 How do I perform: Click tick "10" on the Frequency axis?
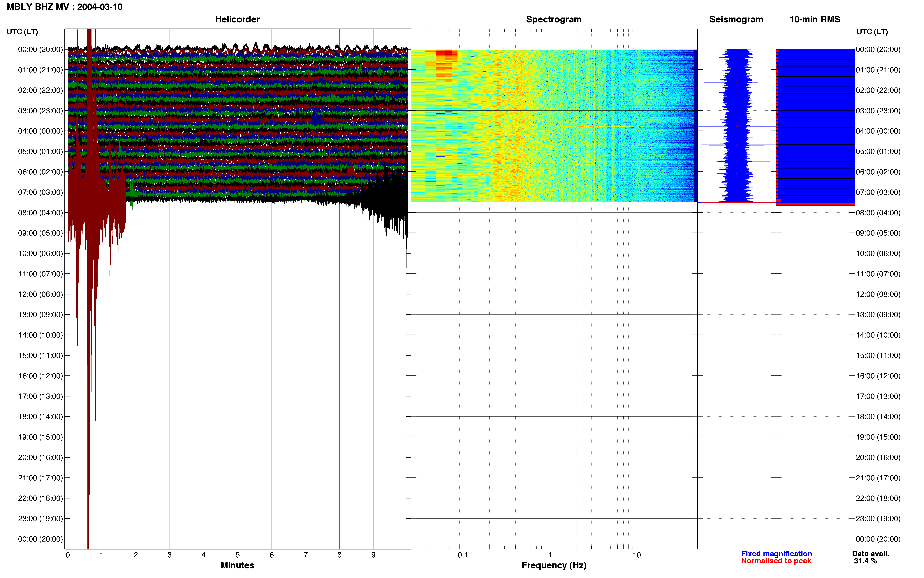tap(637, 555)
